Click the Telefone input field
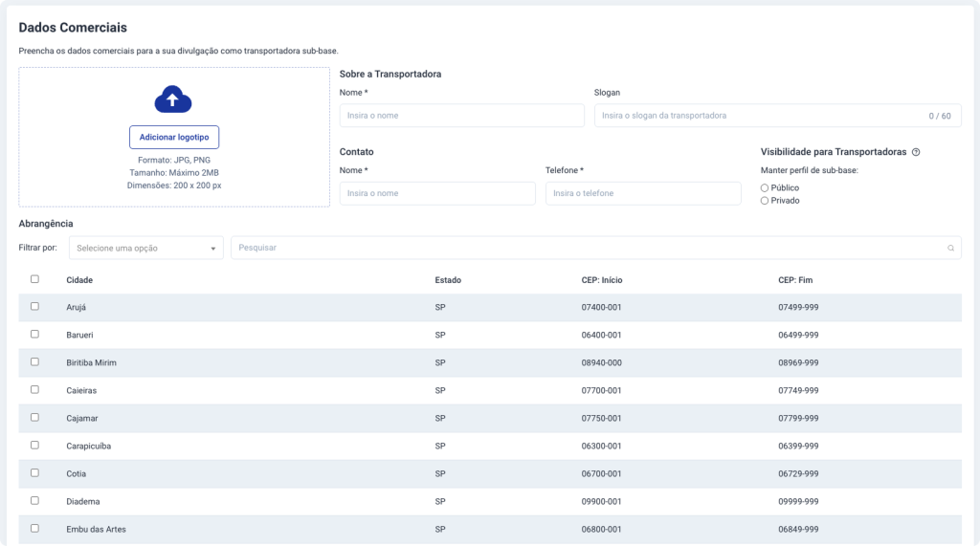 point(642,193)
